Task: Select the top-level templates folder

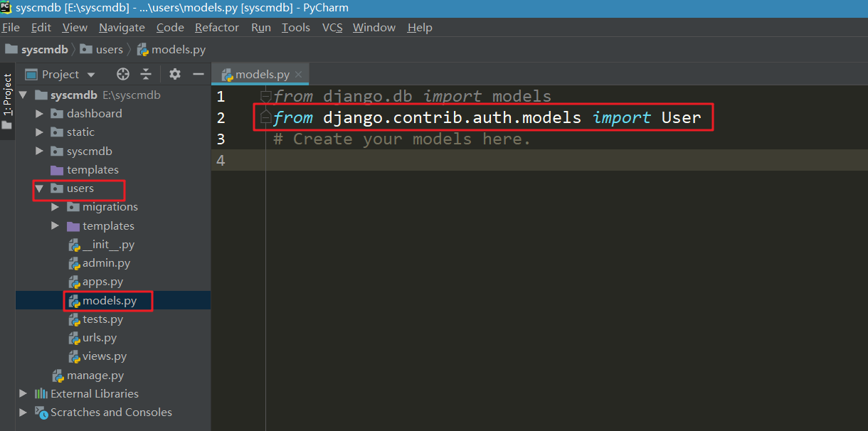Action: 92,170
